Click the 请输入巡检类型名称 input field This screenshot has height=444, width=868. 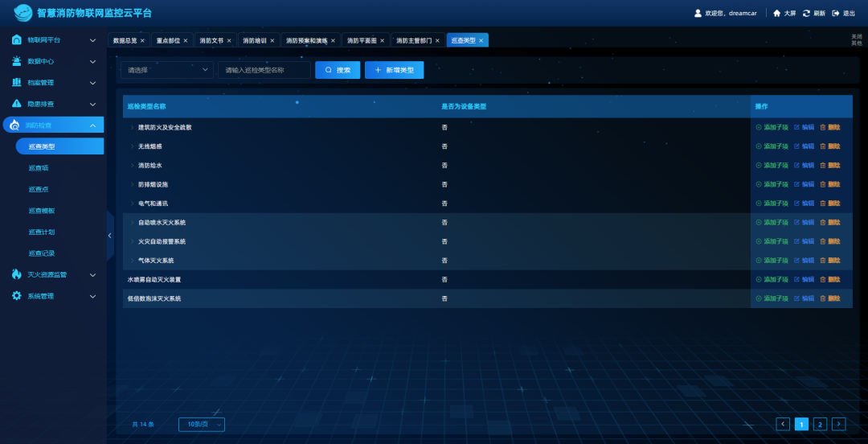(x=264, y=70)
